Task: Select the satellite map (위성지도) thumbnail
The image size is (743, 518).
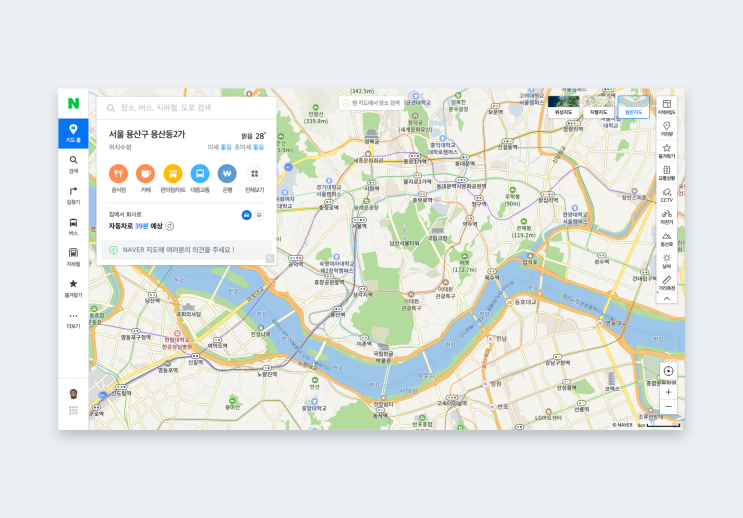Action: tap(563, 106)
